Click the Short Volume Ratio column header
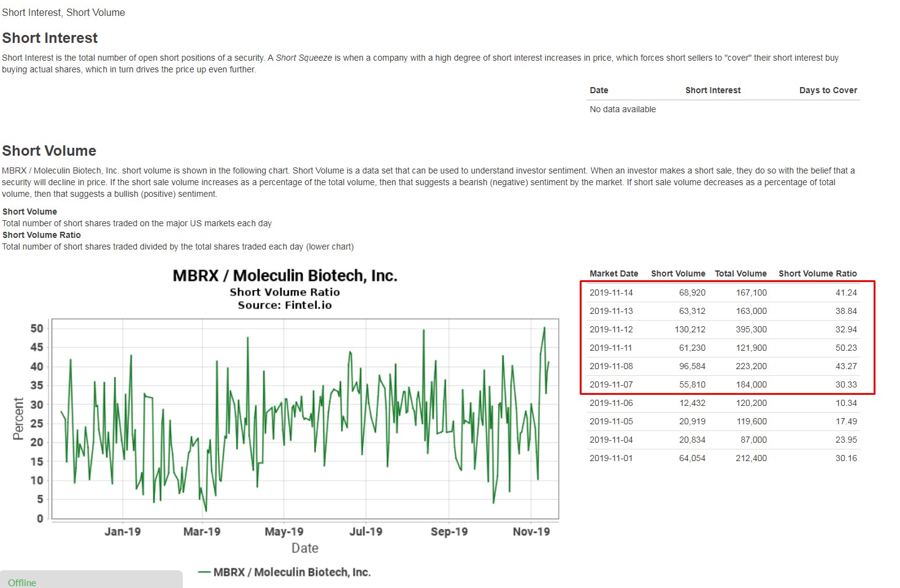 [817, 273]
